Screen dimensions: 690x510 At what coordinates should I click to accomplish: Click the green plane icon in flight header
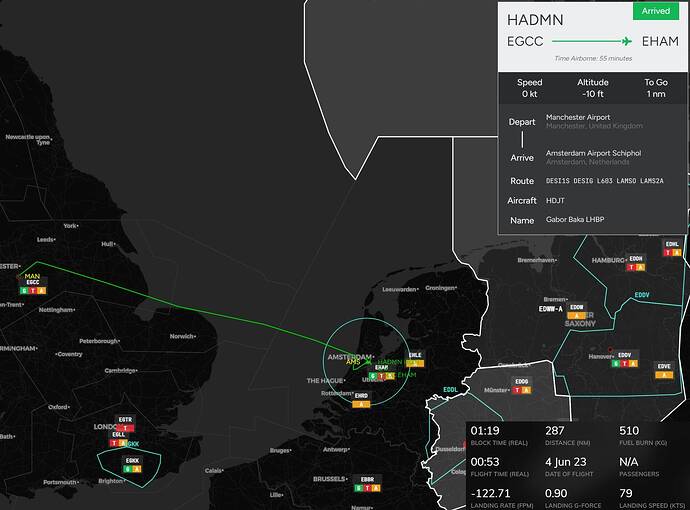pos(627,41)
